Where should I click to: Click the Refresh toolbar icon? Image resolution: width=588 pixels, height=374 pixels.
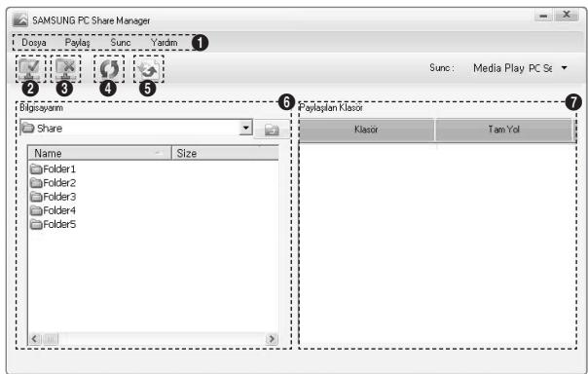(x=109, y=69)
